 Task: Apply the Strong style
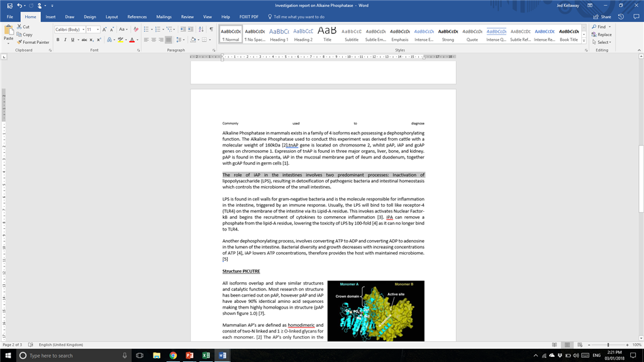448,35
